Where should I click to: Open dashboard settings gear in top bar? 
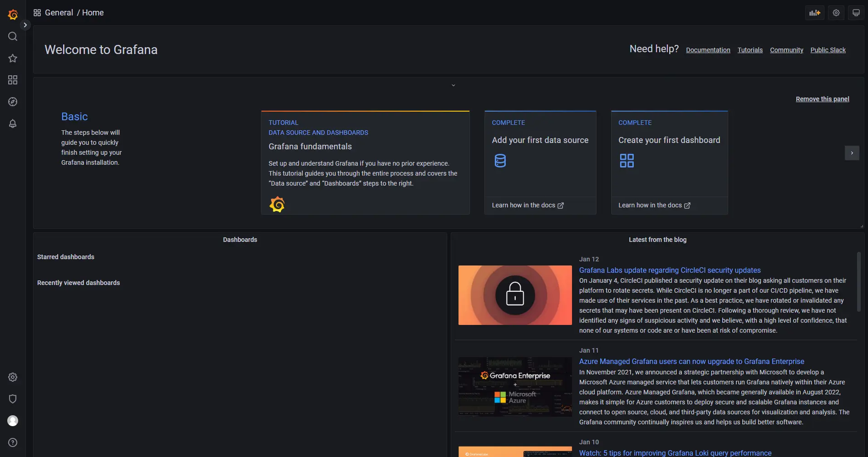click(836, 13)
